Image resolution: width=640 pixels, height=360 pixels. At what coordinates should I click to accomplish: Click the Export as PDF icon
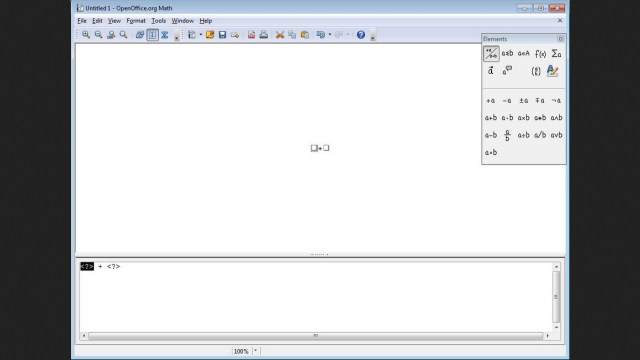tap(251, 35)
